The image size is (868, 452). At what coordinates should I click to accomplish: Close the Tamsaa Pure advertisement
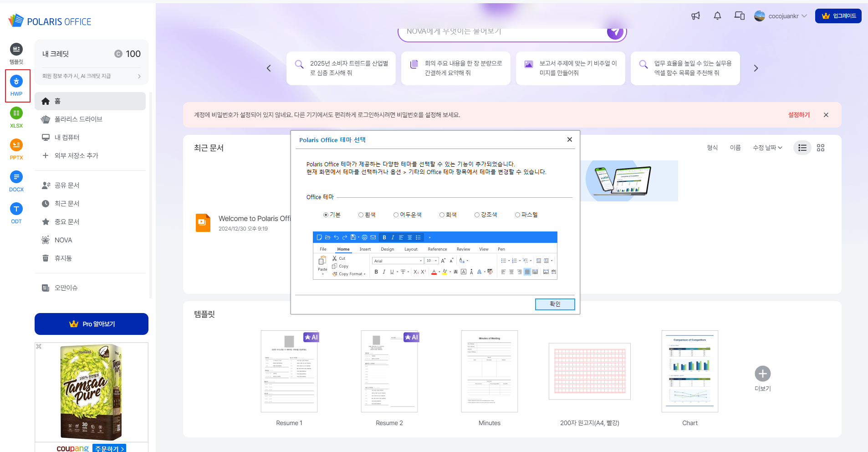coord(39,346)
